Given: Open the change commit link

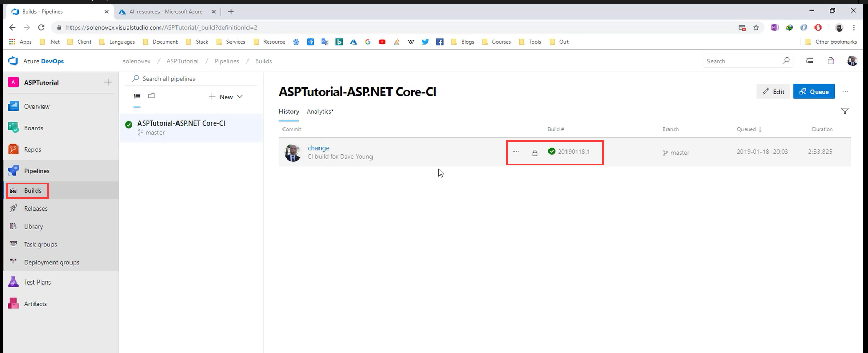Looking at the screenshot, I should click(318, 148).
